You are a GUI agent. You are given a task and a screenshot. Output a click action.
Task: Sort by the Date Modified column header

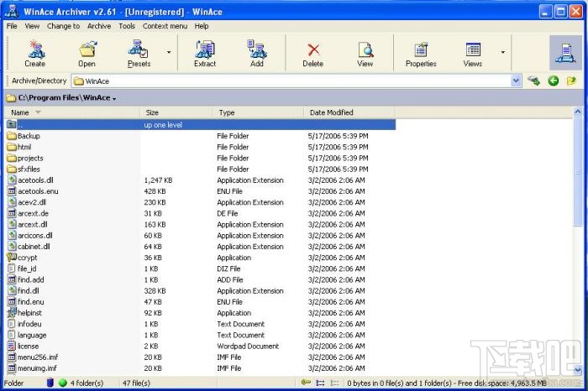pyautogui.click(x=349, y=112)
